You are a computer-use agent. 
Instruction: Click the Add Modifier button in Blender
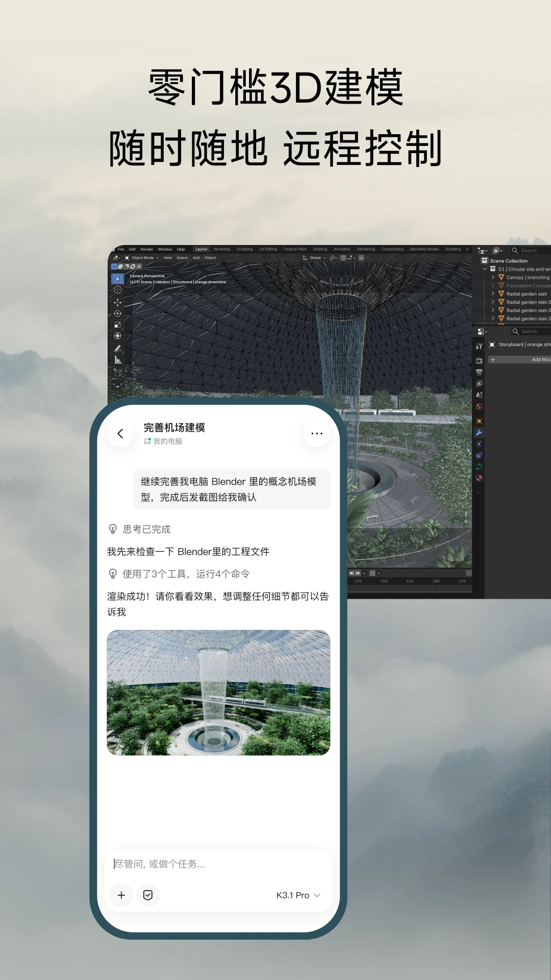pos(520,360)
